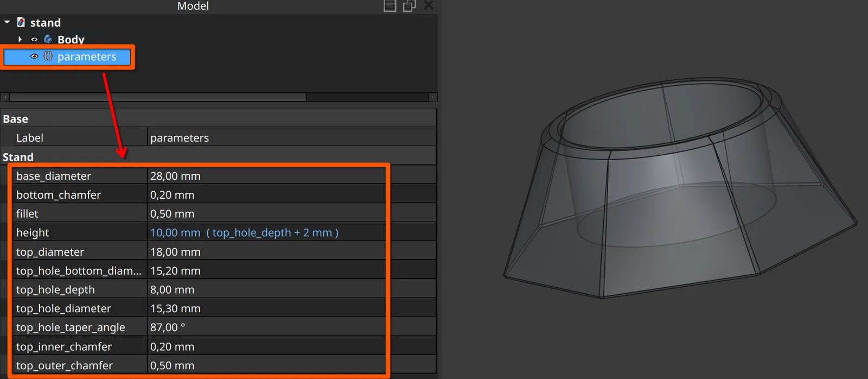Toggle Model panel title bar visibility
The height and width of the screenshot is (379, 868).
390,6
